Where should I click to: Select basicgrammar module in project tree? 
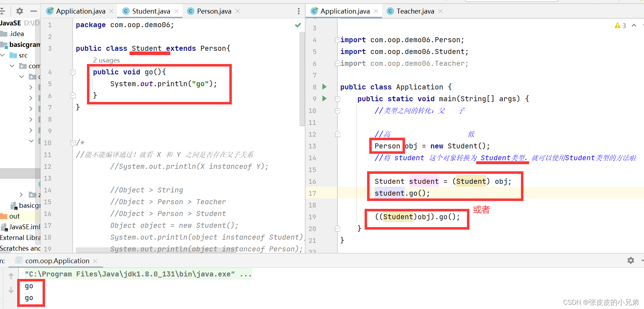(x=24, y=44)
